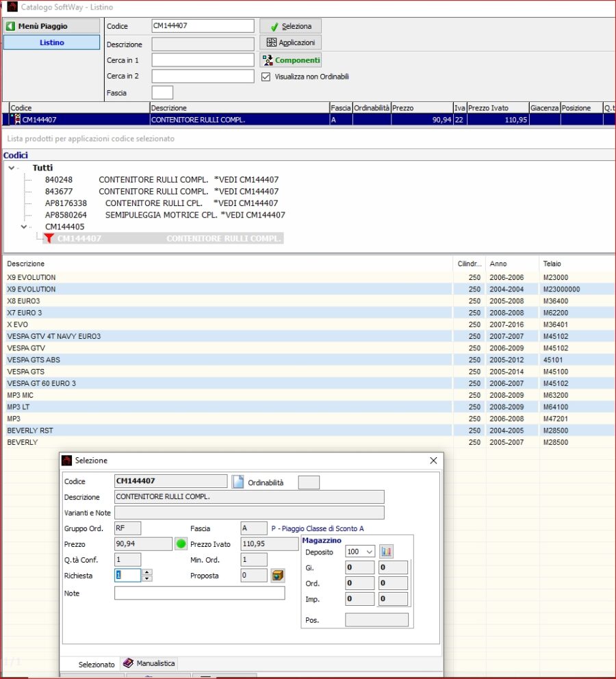Click the green arrow on Menù Piaggio
The height and width of the screenshot is (679, 616).
point(10,26)
